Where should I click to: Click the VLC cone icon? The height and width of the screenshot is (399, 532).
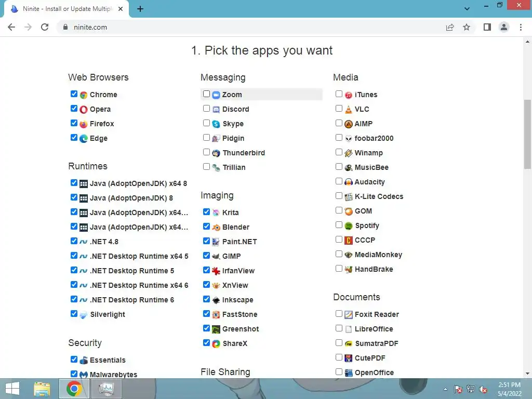[x=349, y=110]
